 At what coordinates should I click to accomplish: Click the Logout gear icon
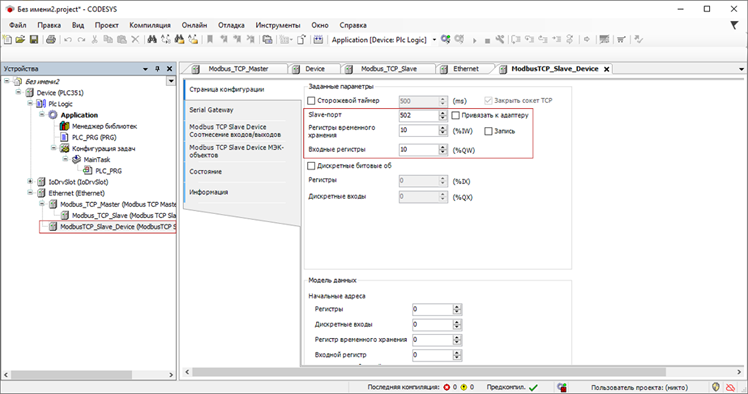click(459, 39)
